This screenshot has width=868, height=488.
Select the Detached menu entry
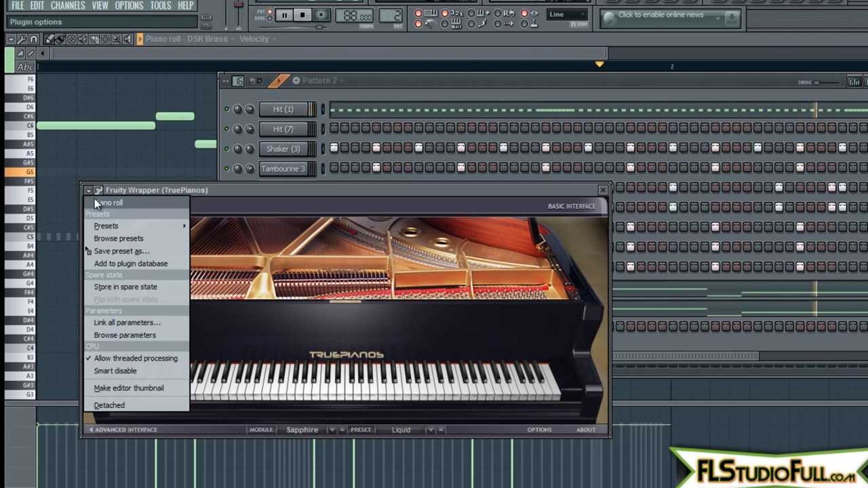109,405
